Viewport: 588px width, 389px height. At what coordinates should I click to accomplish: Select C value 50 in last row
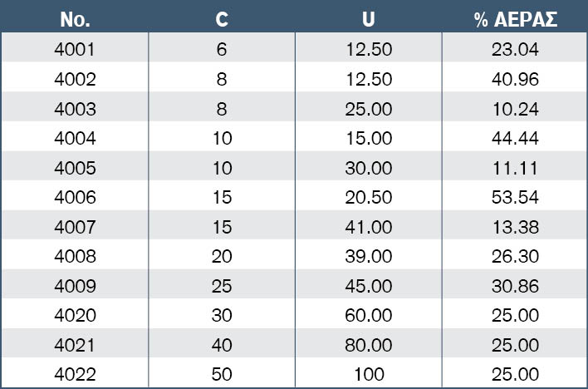pyautogui.click(x=222, y=374)
